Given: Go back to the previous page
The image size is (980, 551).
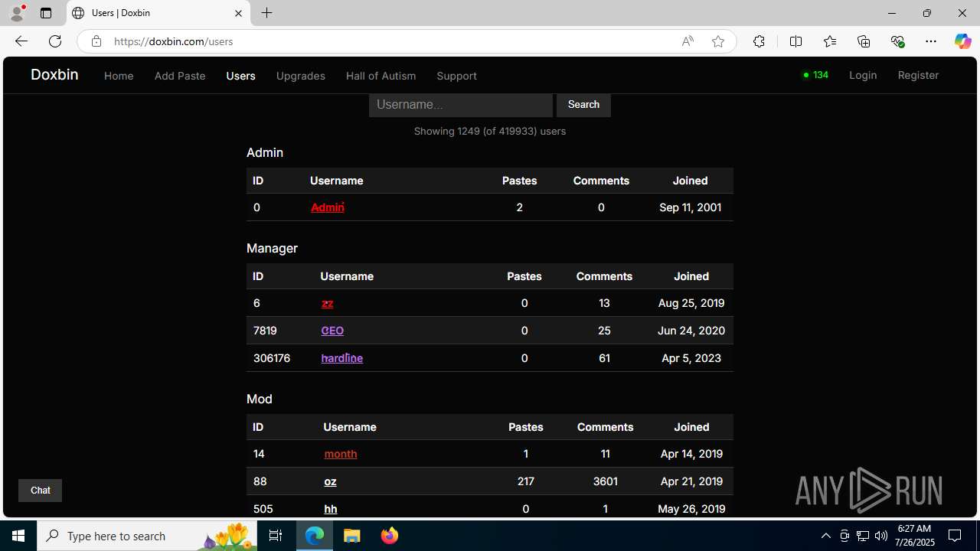Looking at the screenshot, I should click(21, 41).
